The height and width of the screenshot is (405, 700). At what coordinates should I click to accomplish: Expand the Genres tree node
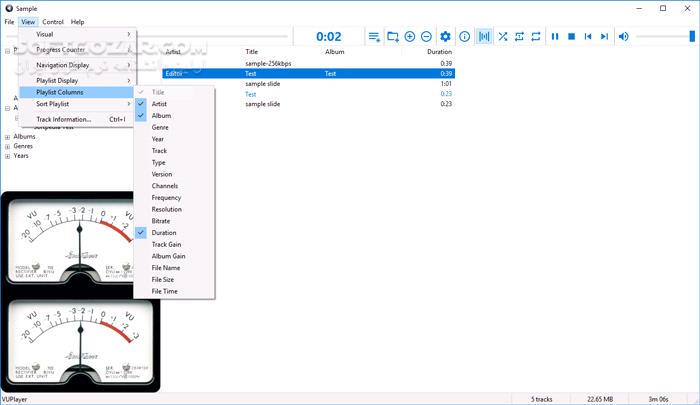click(x=8, y=146)
